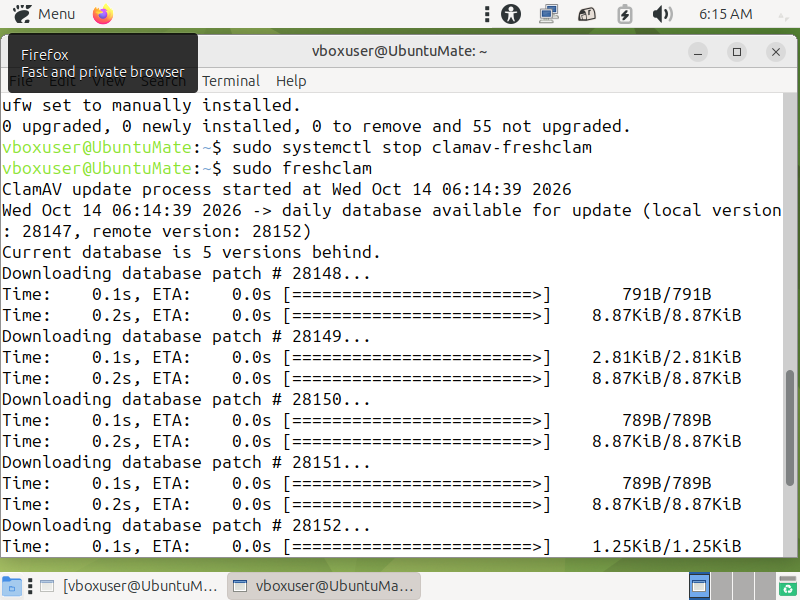Click the '1.25KiB/1.25KiB' download size value

666,546
